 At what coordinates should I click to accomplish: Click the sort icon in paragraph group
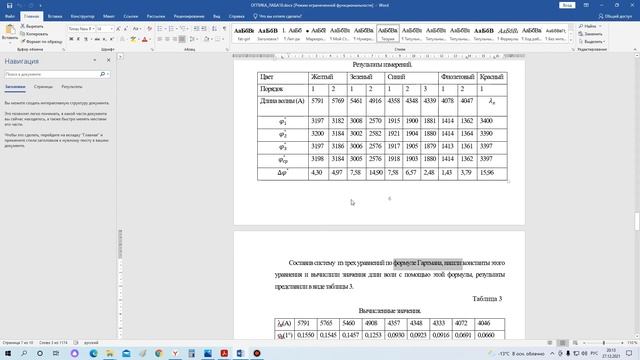[x=214, y=29]
